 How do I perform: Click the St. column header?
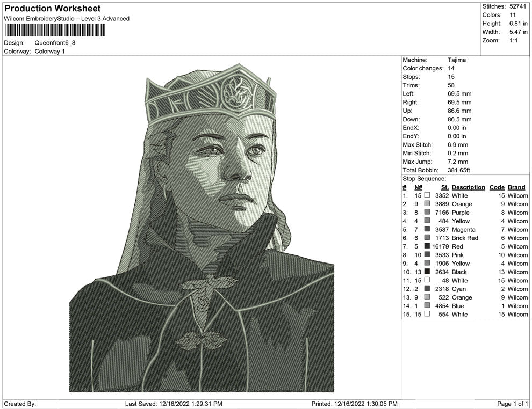tap(445, 187)
